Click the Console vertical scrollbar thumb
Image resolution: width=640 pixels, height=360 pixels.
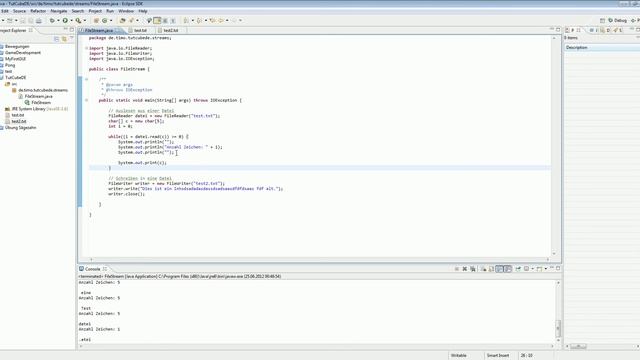pyautogui.click(x=558, y=328)
